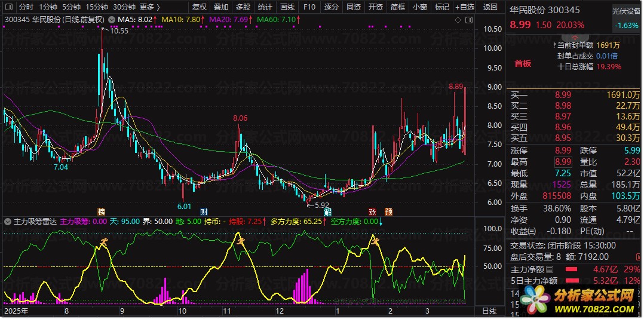Click the 当前封单额 1691万 line
The height and width of the screenshot is (319, 644).
pos(585,45)
